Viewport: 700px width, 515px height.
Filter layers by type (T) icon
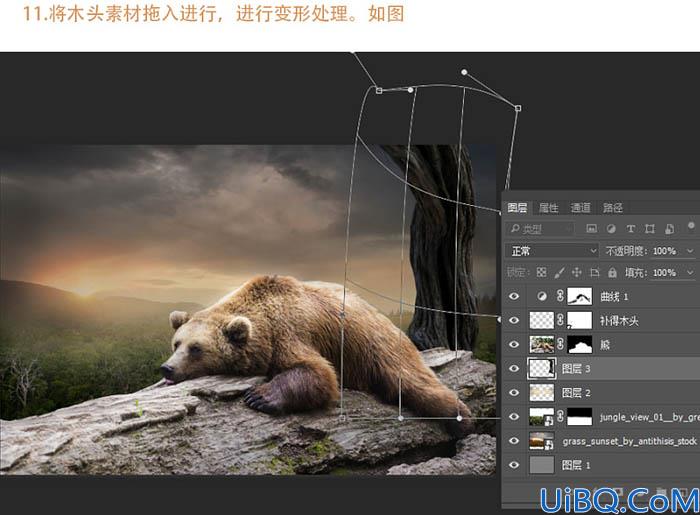[630, 229]
